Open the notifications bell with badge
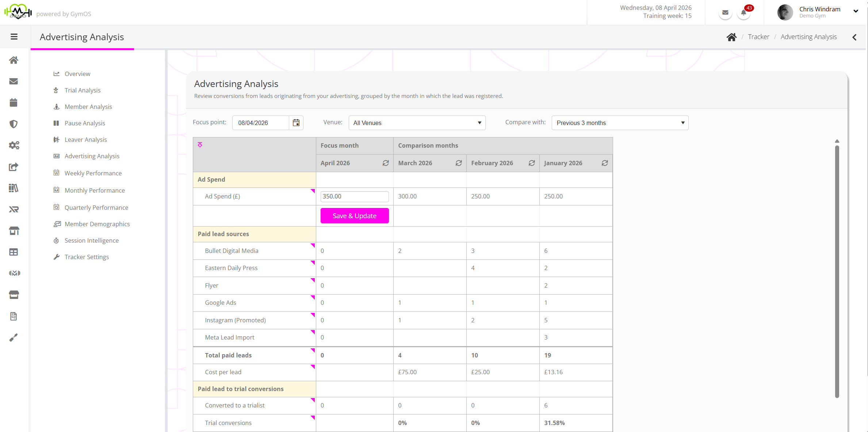The width and height of the screenshot is (868, 432). pyautogui.click(x=743, y=13)
